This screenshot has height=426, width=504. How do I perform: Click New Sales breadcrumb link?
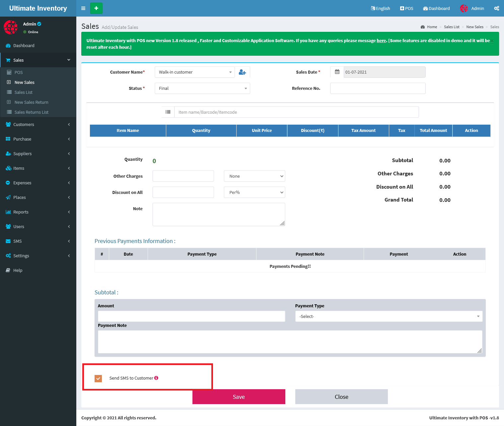click(475, 27)
